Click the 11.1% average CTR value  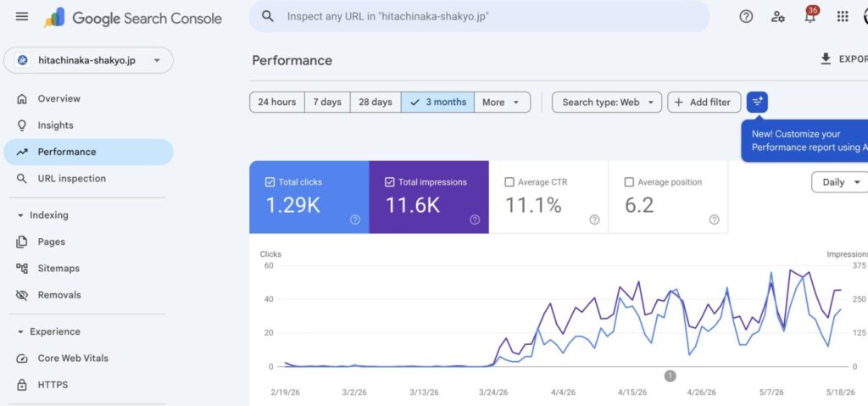(x=533, y=205)
